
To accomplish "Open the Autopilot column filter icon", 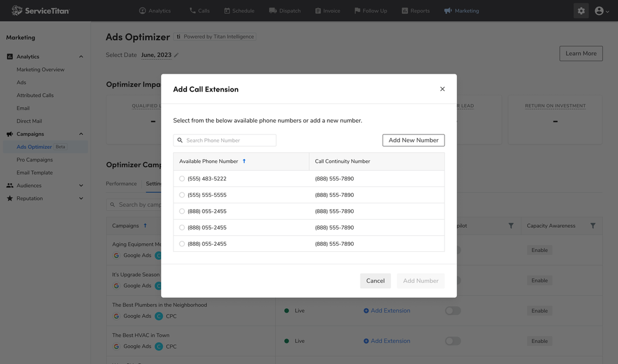I will tap(511, 226).
